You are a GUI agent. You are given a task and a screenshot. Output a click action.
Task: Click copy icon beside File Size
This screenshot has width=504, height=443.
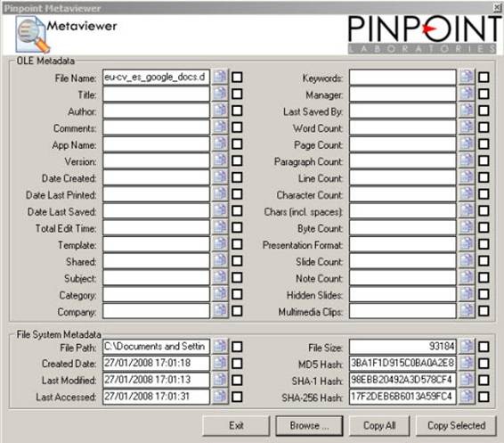tap(467, 347)
